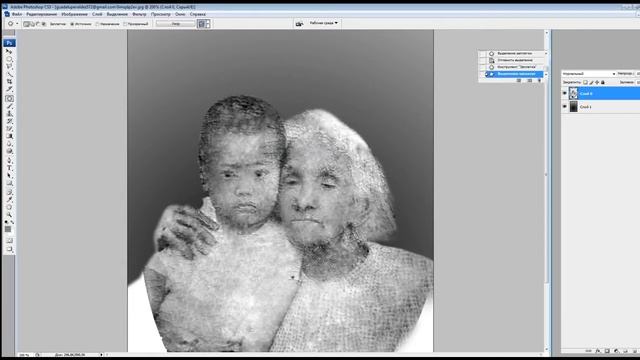Open the Слой menu
The image size is (640, 360).
pyautogui.click(x=97, y=14)
